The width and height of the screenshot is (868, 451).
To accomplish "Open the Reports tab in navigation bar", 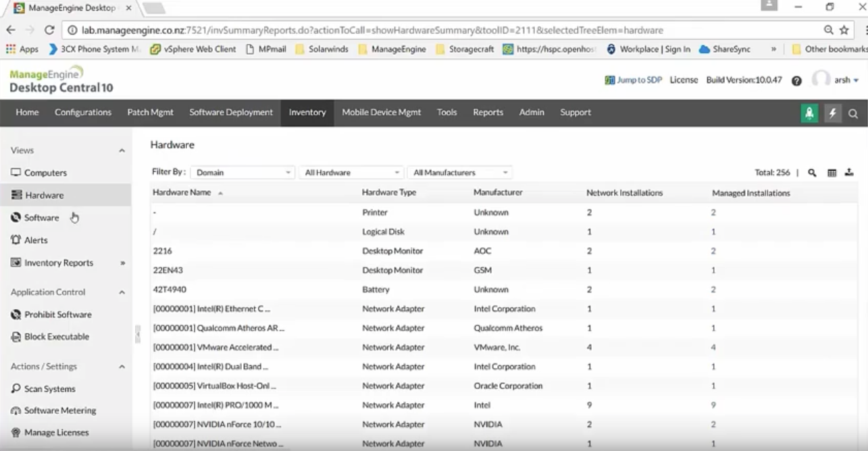I will pos(488,113).
